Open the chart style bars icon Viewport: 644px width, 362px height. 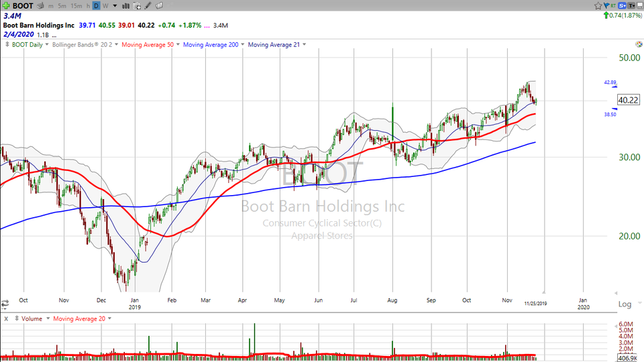click(x=126, y=6)
